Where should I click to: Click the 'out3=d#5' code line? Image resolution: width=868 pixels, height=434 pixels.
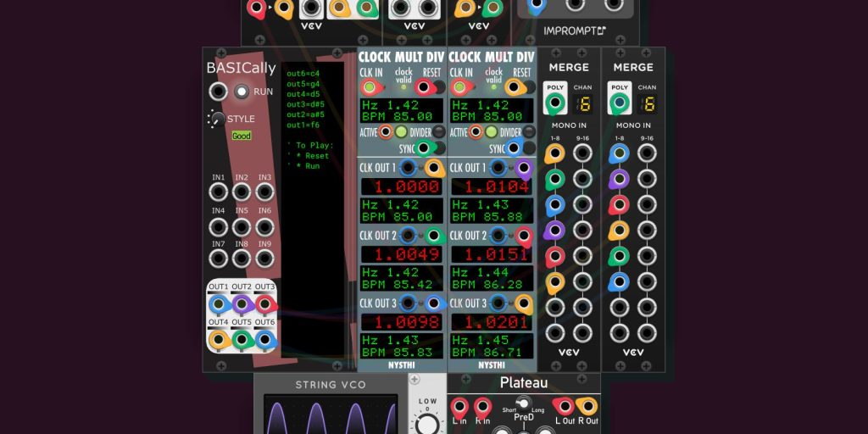305,104
